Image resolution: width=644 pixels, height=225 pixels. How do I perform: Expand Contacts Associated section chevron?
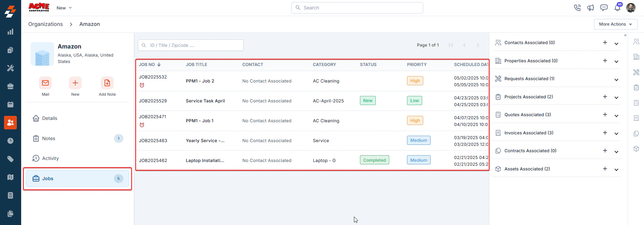pyautogui.click(x=616, y=44)
